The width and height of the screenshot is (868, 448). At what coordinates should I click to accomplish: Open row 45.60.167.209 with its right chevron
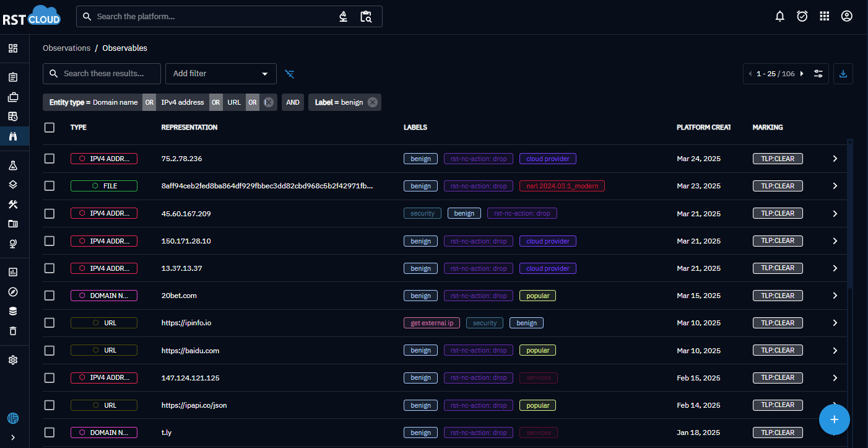(x=835, y=213)
